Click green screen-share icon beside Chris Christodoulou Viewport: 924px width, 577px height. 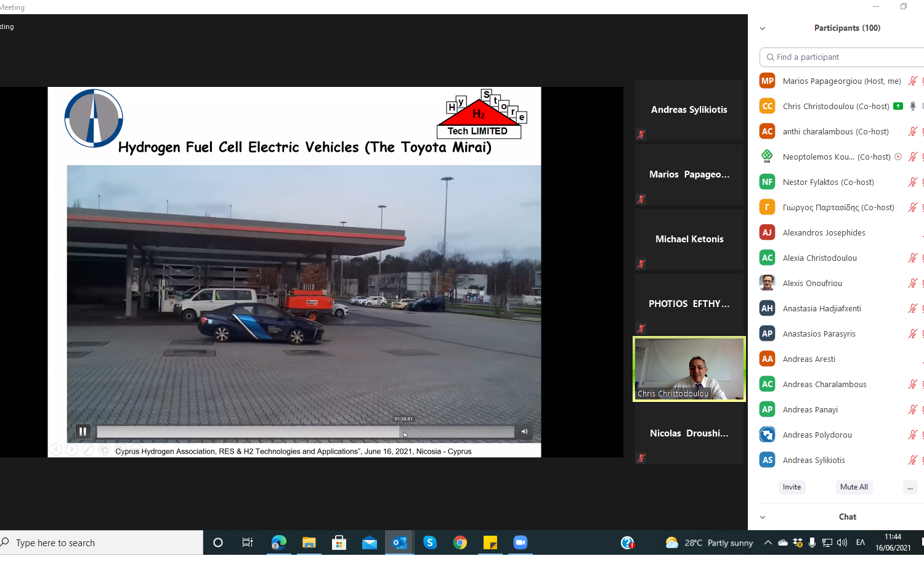click(898, 106)
